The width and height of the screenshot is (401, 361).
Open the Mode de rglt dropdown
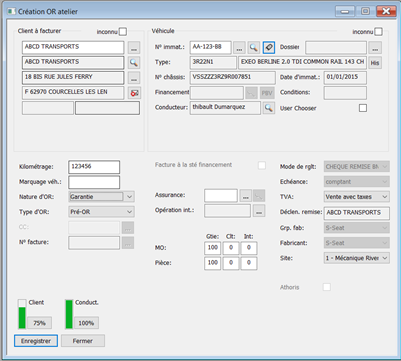click(x=357, y=166)
